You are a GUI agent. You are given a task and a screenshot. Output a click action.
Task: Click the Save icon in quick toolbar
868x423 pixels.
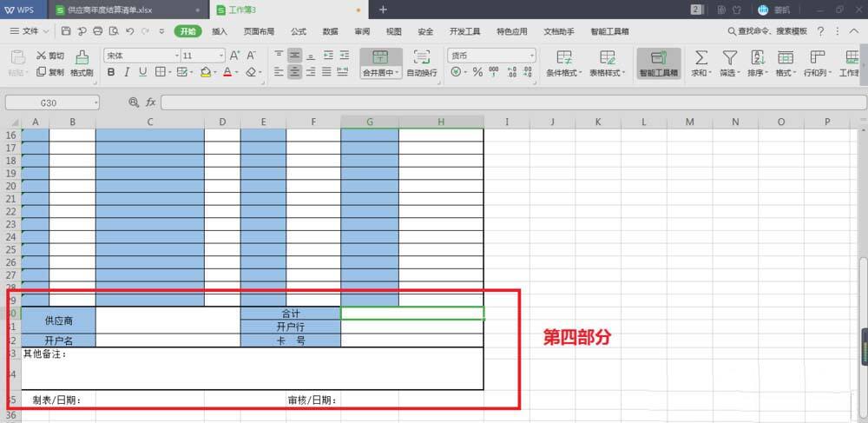point(67,31)
